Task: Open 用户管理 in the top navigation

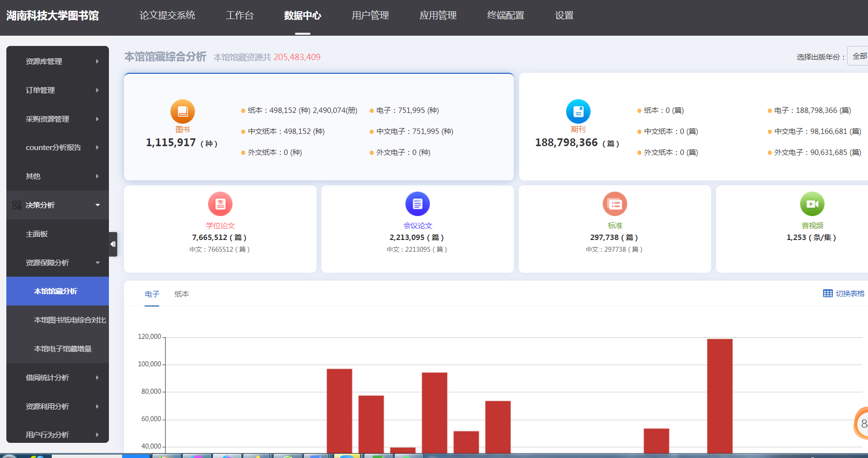Action: [370, 16]
